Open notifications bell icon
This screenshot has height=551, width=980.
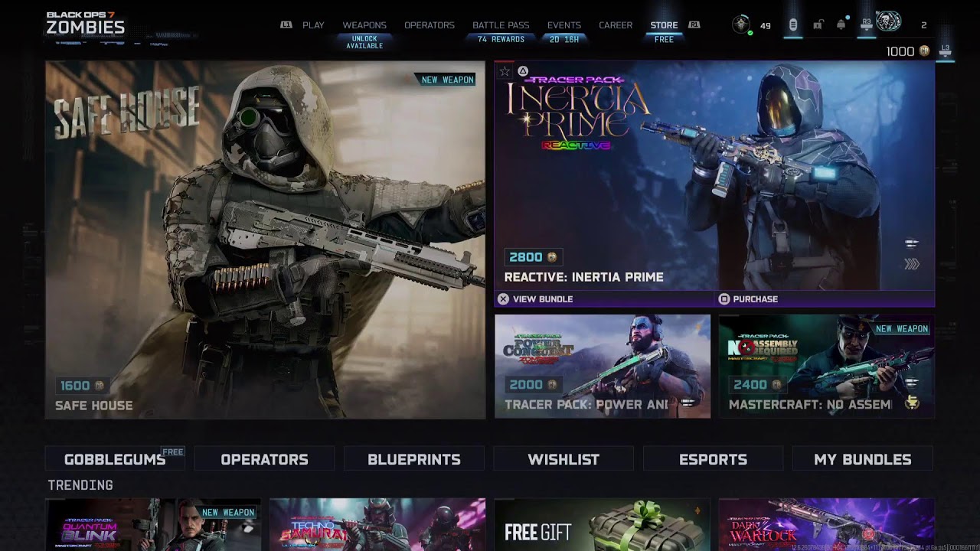pos(841,24)
